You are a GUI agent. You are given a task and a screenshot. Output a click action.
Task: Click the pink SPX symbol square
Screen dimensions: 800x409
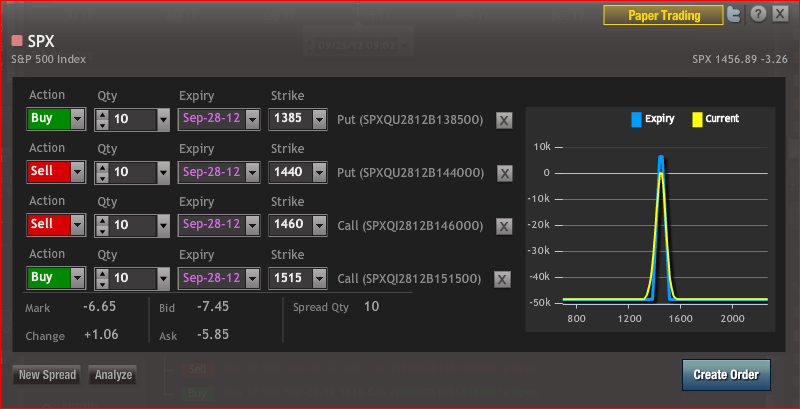coord(17,41)
